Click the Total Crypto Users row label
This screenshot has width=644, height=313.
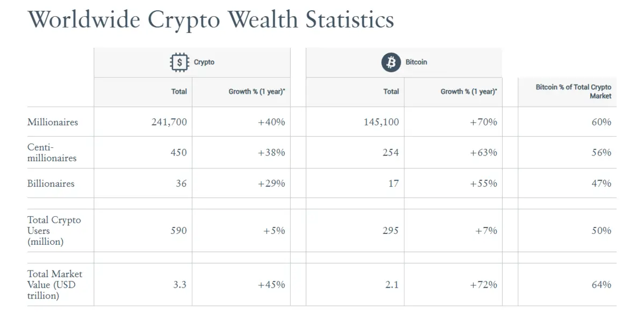click(54, 231)
